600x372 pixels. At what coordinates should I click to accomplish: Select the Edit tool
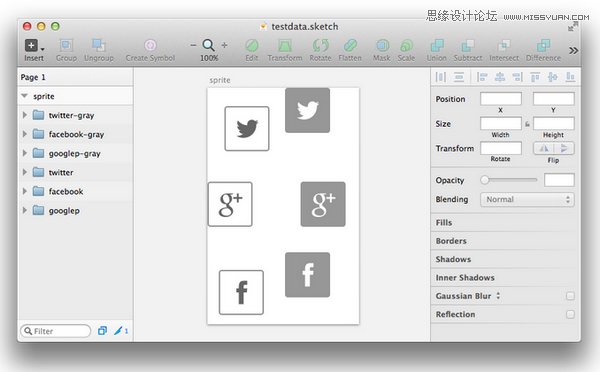(252, 46)
